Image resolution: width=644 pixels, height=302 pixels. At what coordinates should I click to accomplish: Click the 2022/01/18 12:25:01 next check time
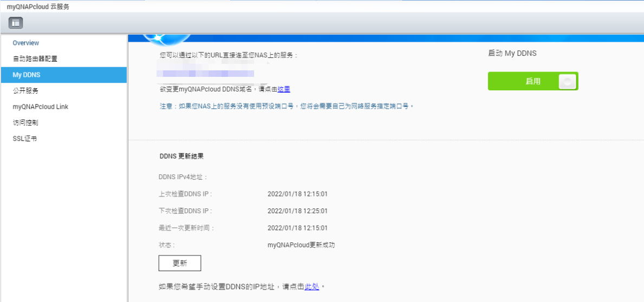297,211
